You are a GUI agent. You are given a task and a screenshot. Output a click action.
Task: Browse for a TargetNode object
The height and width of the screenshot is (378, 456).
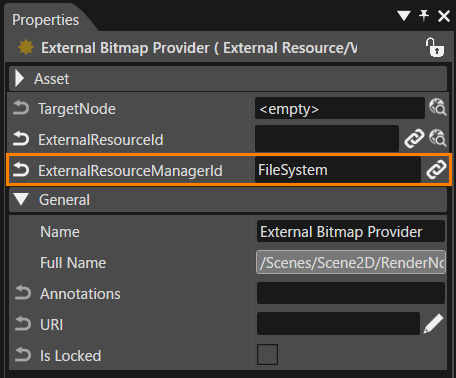pyautogui.click(x=437, y=107)
